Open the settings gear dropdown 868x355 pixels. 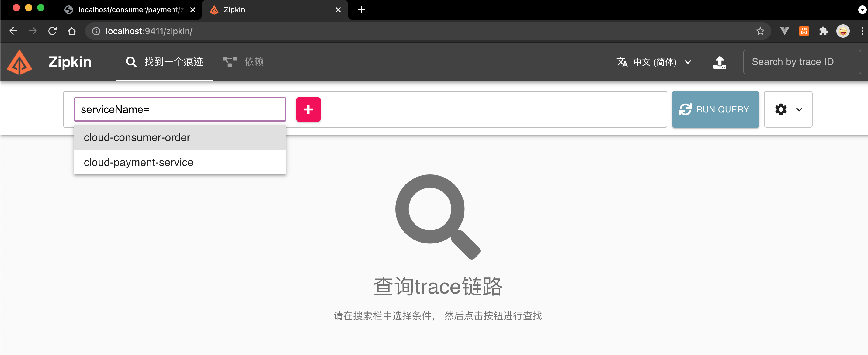pyautogui.click(x=788, y=109)
